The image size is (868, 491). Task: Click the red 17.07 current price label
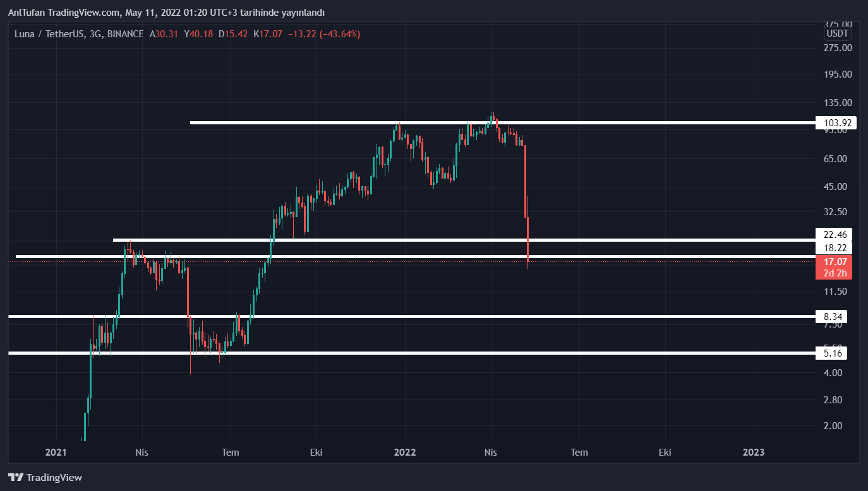(x=834, y=261)
